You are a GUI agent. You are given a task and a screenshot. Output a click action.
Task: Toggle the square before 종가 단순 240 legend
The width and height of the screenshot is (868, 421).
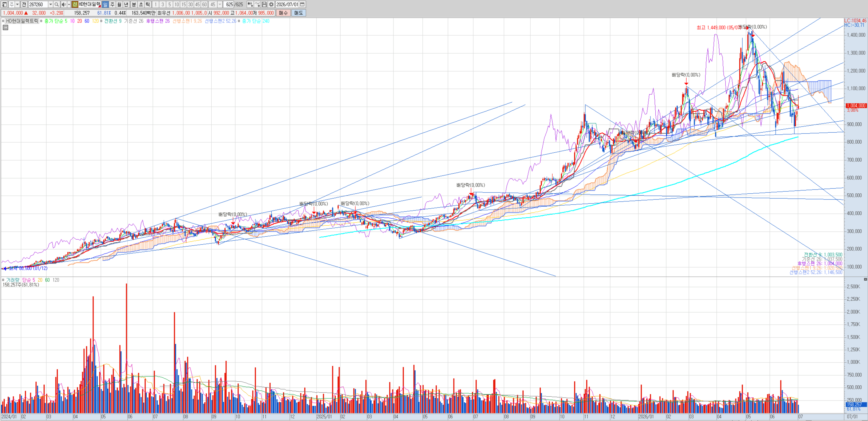pyautogui.click(x=239, y=21)
